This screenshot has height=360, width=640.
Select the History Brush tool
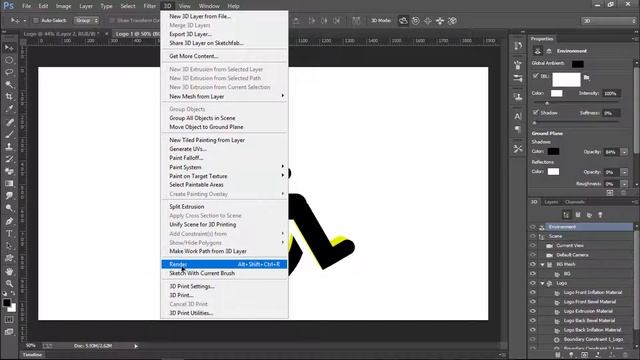(9, 159)
